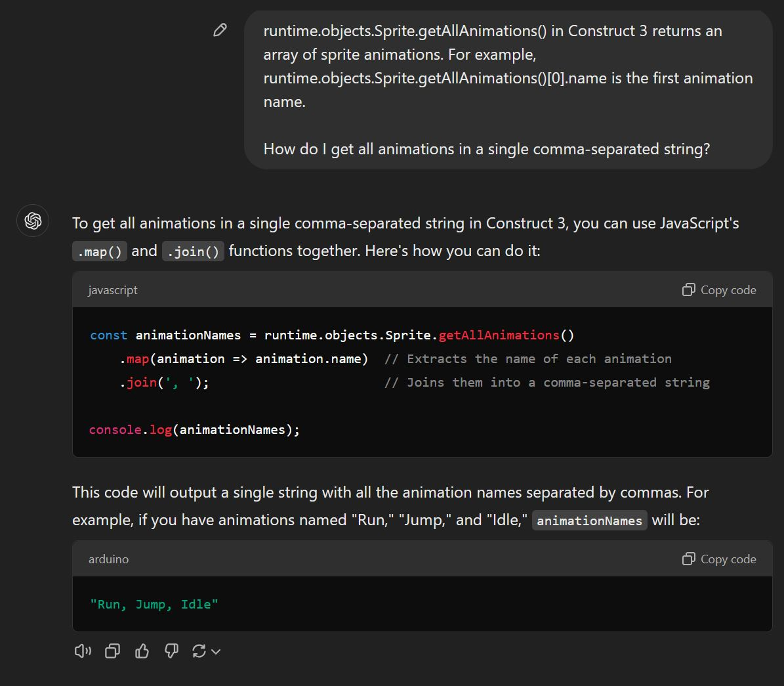This screenshot has width=784, height=686.
Task: Open the regenerate options chevron
Action: (216, 651)
